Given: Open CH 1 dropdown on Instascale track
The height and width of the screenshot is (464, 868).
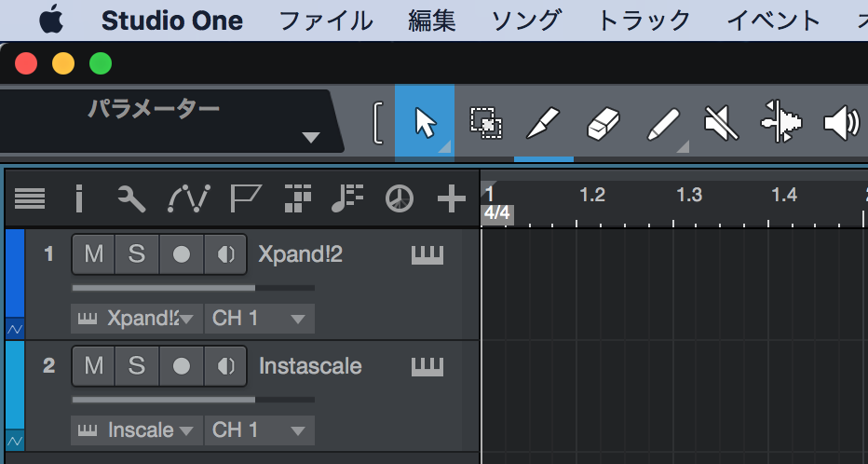Looking at the screenshot, I should click(260, 430).
